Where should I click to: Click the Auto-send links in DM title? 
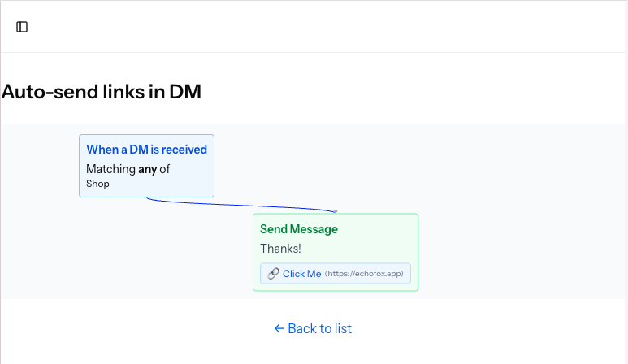(102, 92)
